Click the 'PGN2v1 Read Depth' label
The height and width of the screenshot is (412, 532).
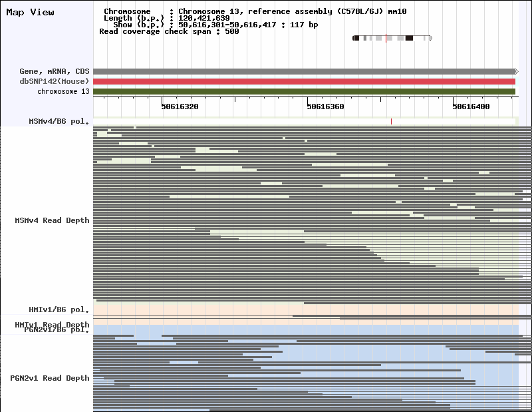pos(50,378)
